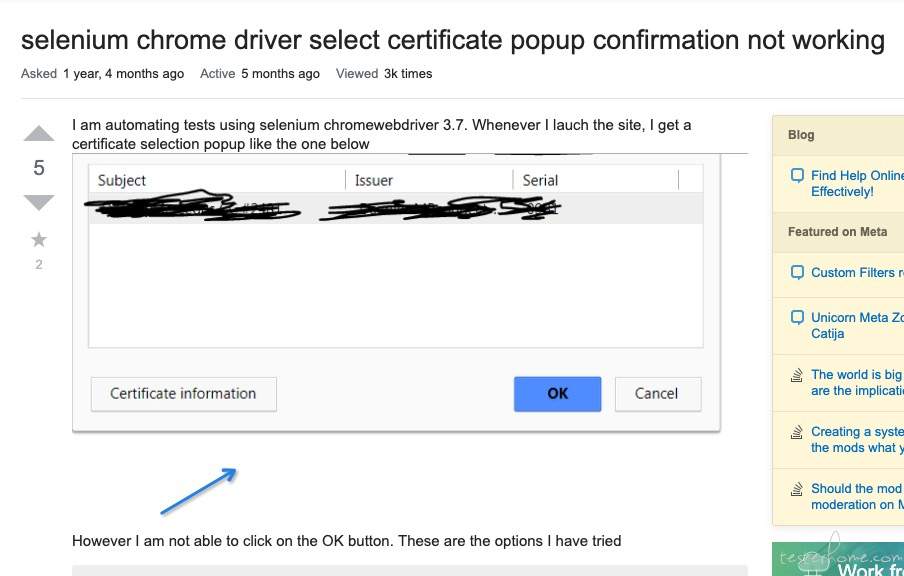The image size is (904, 576).
Task: Click the Cancel button image
Action: [658, 394]
